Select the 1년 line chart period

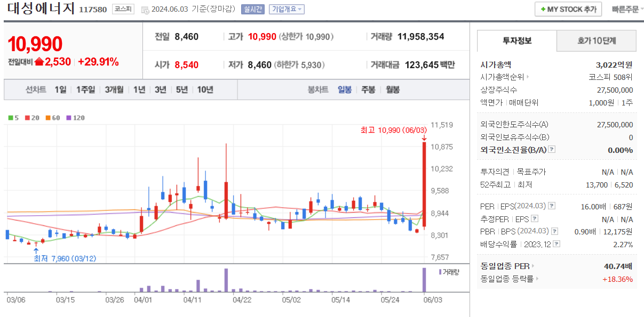point(139,90)
